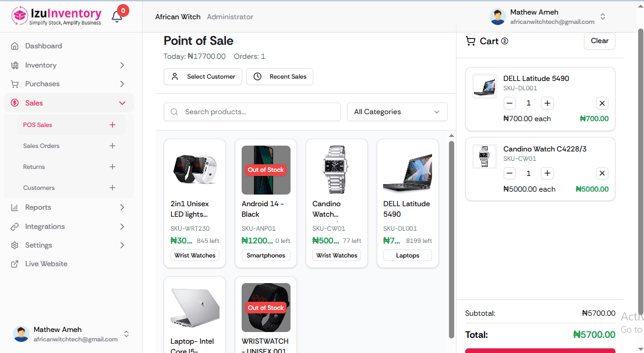Increase DELL Latitude 5490 quantity with plus
This screenshot has width=644, height=353.
[547, 103]
